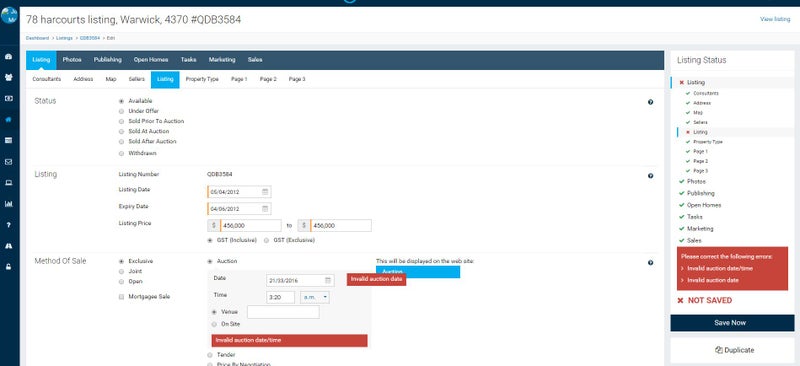800x366 pixels.
Task: Show help for the Status section
Action: coord(651,102)
